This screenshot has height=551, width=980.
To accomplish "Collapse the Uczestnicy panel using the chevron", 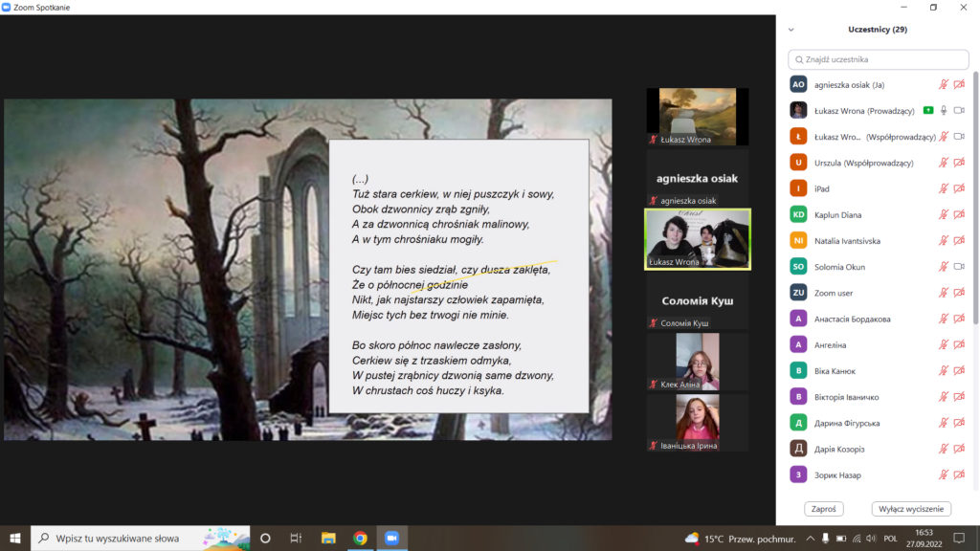I will tap(792, 30).
